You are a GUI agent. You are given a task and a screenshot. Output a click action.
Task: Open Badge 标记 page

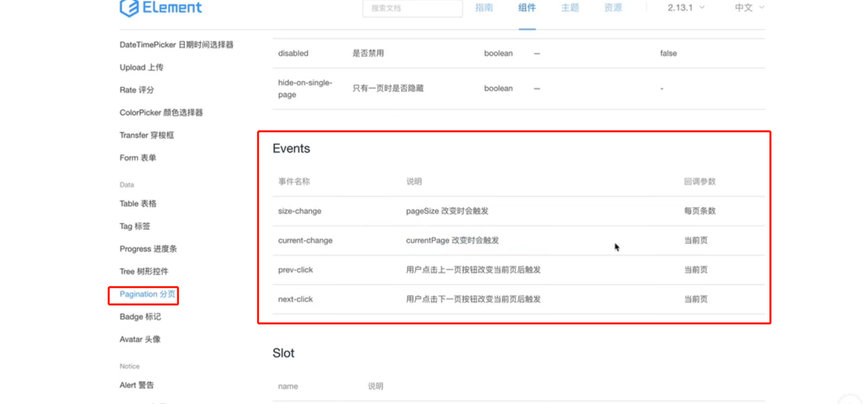[x=140, y=317]
